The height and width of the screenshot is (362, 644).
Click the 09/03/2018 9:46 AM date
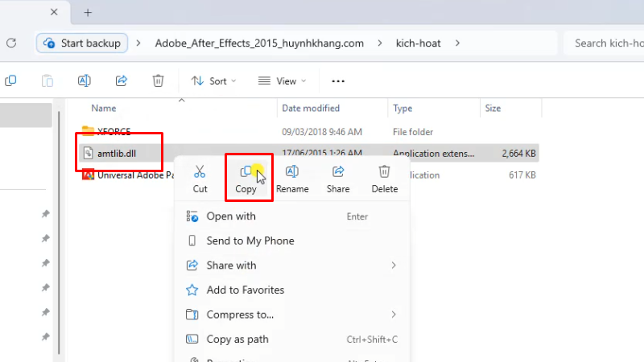coord(321,132)
